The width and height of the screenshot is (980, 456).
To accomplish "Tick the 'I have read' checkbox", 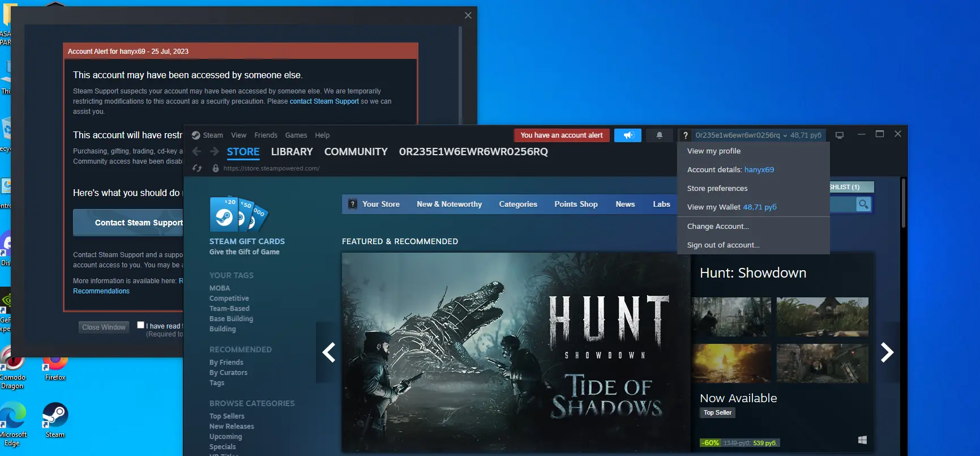I will [140, 325].
